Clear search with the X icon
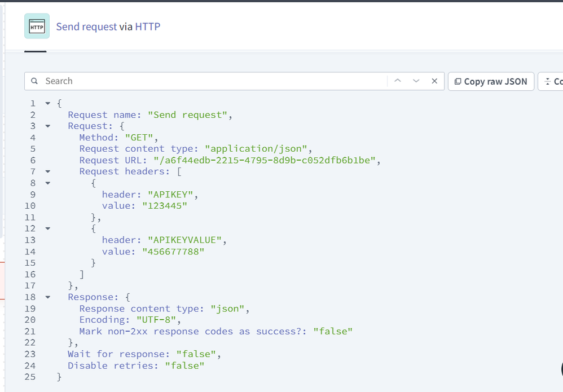Image resolution: width=563 pixels, height=392 pixels. click(434, 81)
